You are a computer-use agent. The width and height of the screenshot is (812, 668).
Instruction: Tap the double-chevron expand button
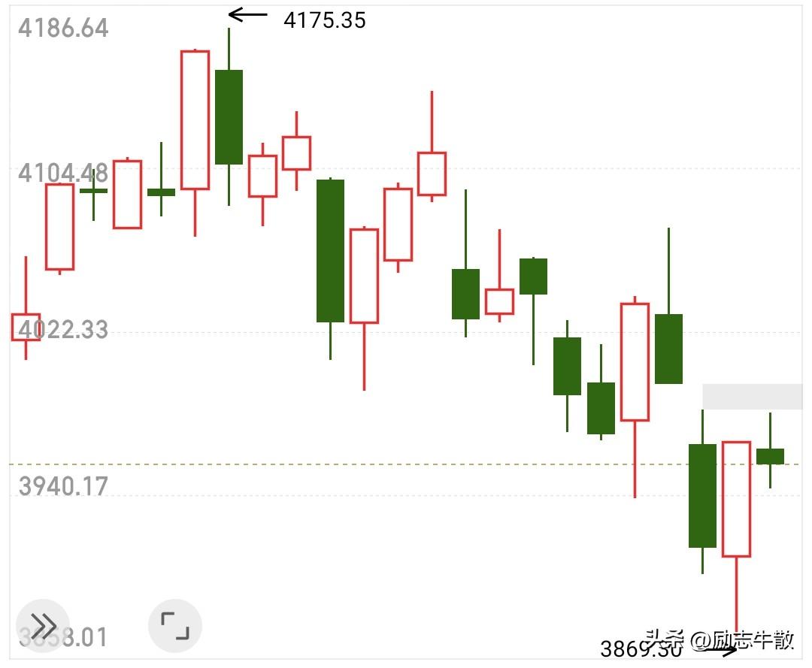click(42, 626)
